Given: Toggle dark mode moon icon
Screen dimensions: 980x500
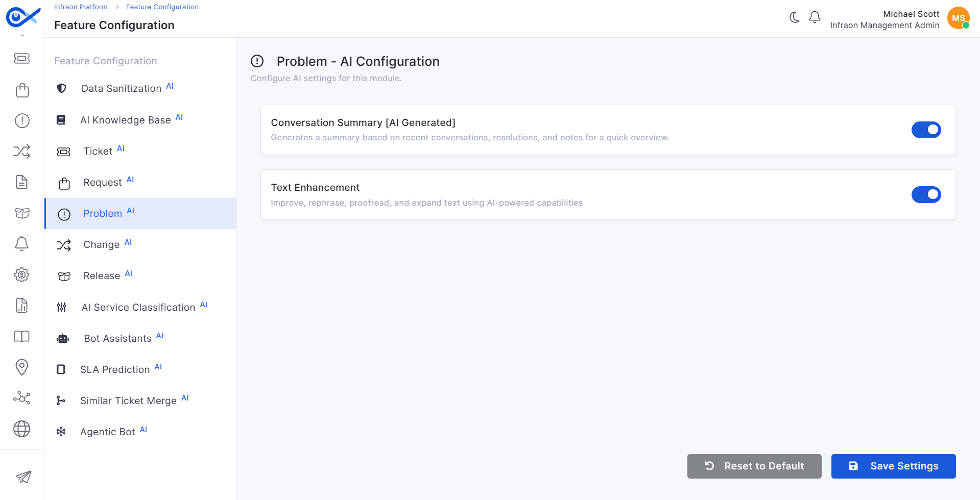Looking at the screenshot, I should (794, 17).
